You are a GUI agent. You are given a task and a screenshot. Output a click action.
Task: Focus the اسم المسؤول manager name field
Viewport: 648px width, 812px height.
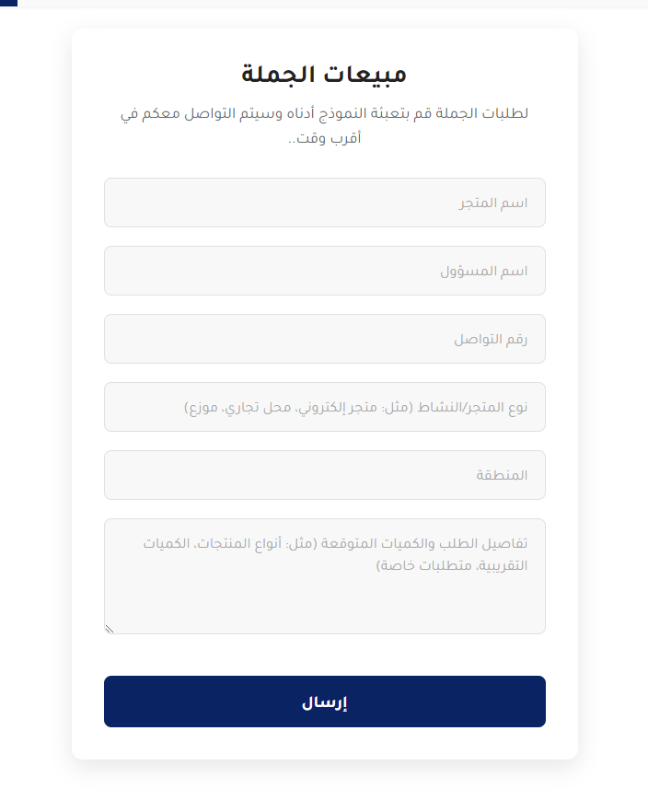pos(325,271)
